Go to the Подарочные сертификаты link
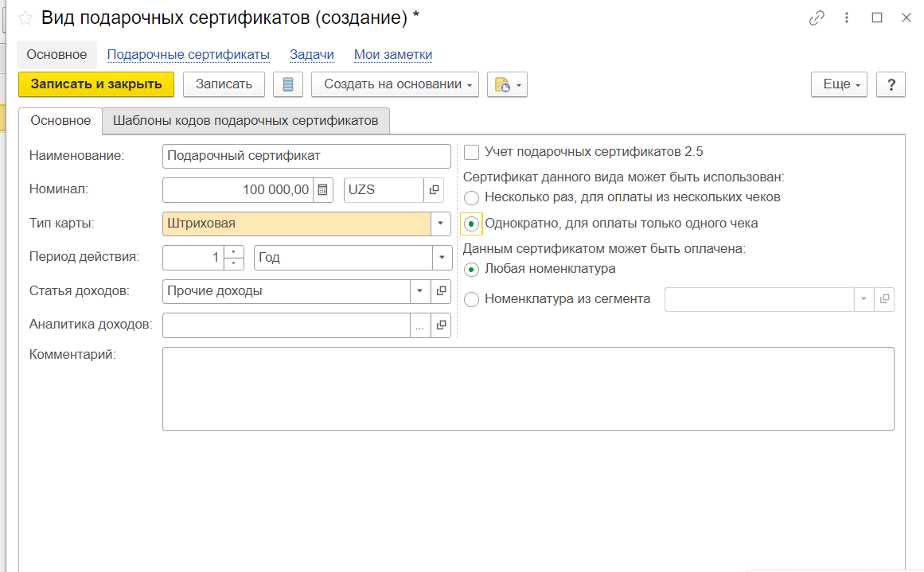Screen dimensions: 924x572 (188, 55)
